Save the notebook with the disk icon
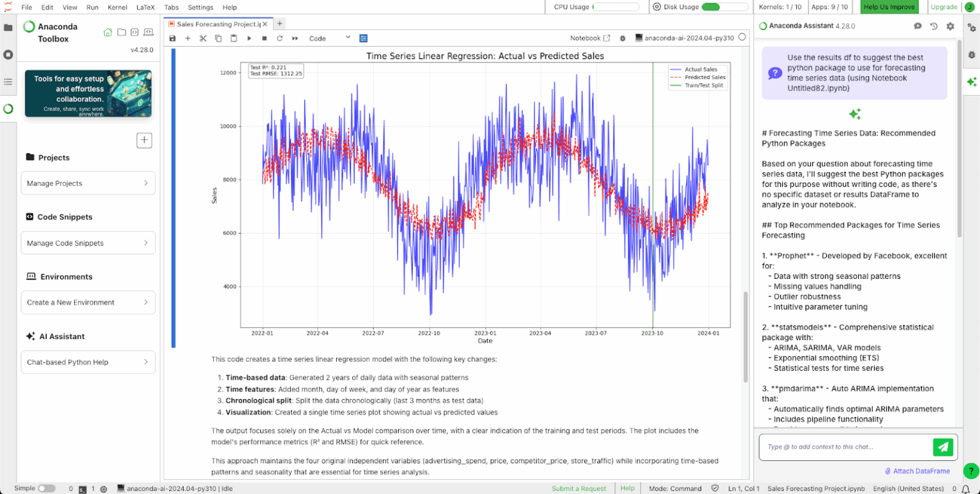 point(172,38)
